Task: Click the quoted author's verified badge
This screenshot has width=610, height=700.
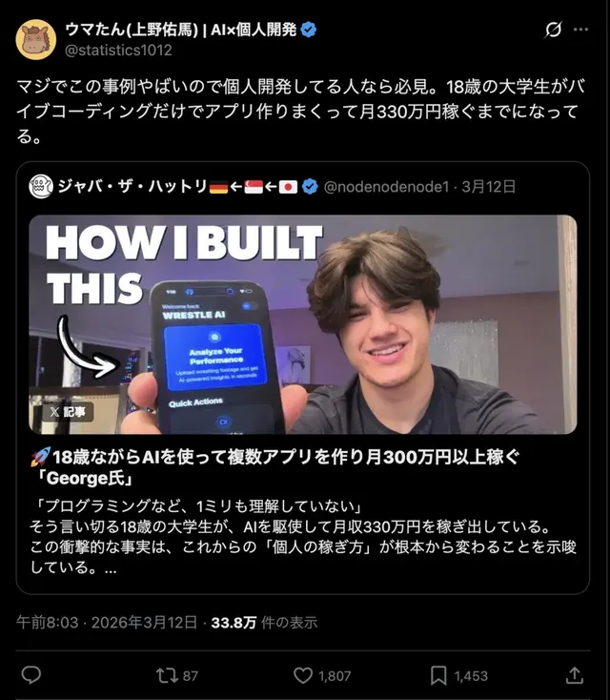Action: pos(310,187)
